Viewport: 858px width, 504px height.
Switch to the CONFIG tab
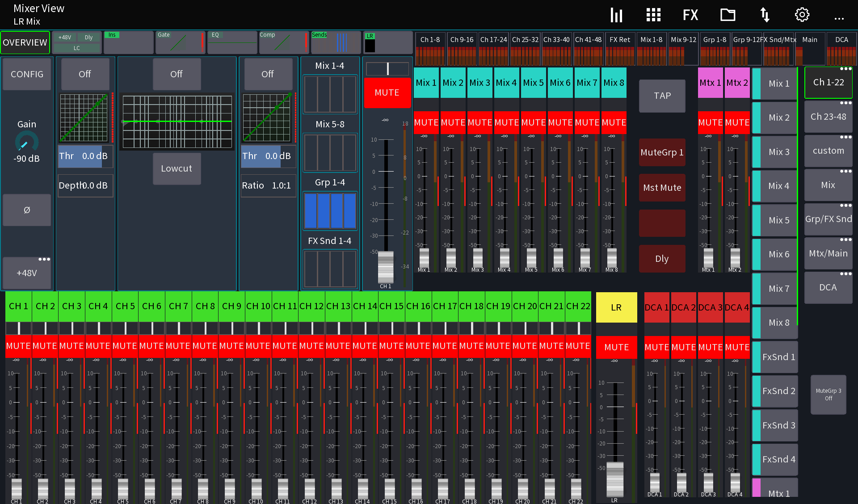click(x=26, y=74)
